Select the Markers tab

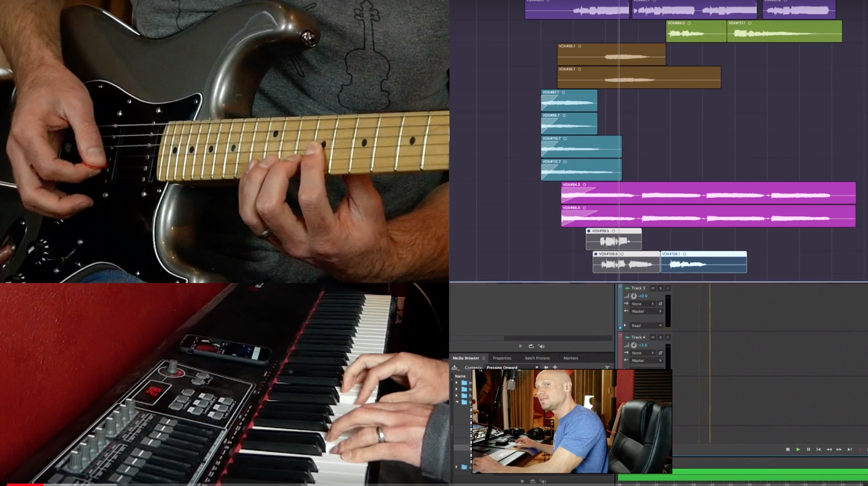point(570,358)
